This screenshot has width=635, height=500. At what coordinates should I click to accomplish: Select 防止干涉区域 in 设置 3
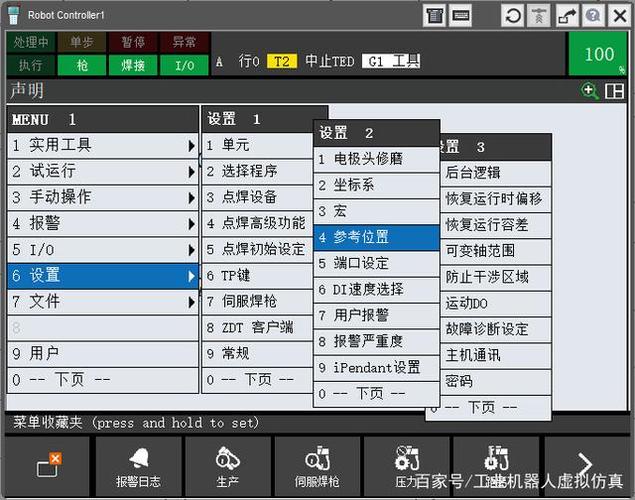[x=495, y=278]
